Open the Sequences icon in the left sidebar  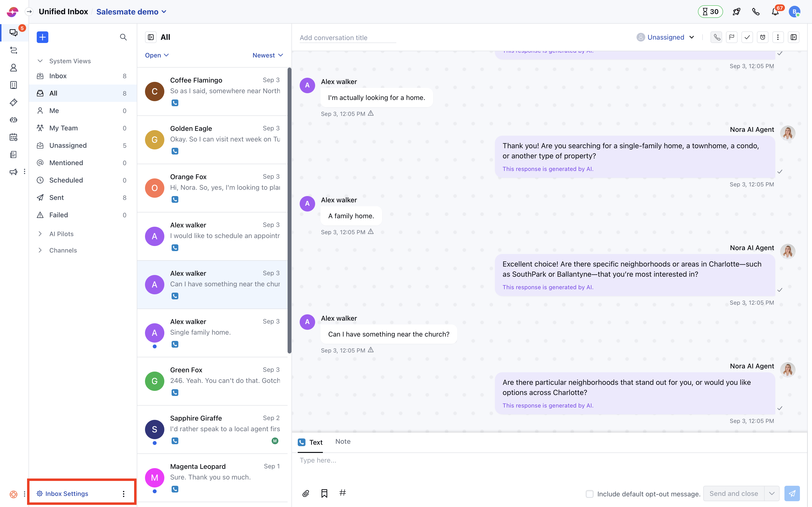click(14, 50)
